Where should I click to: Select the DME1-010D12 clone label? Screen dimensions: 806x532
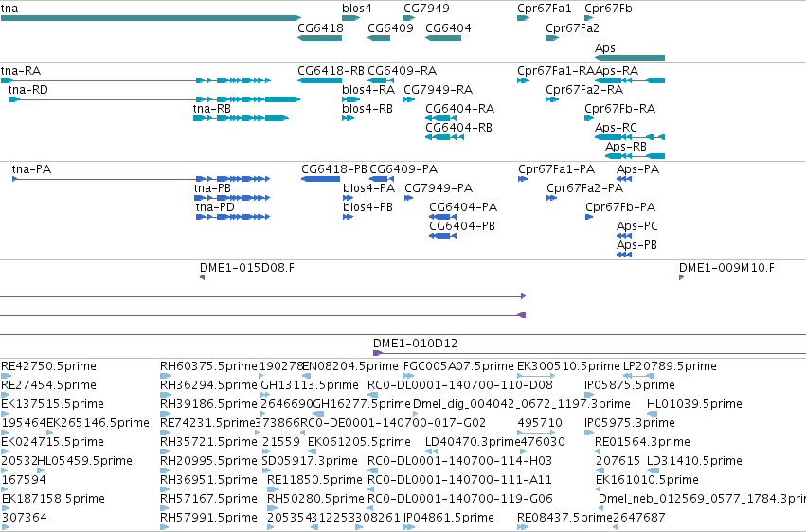click(416, 343)
